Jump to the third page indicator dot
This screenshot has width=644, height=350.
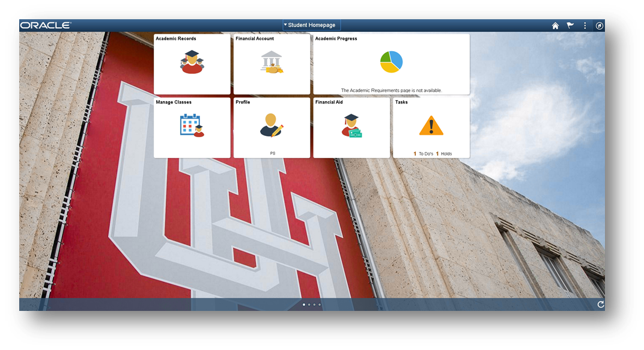pyautogui.click(x=314, y=305)
